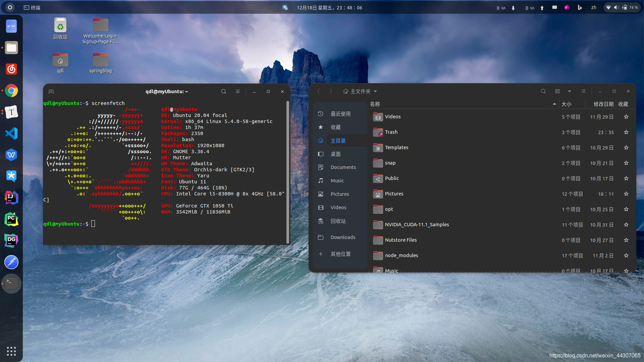Launch Visual Studio Code from the dock
This screenshot has height=362, width=644.
pyautogui.click(x=11, y=133)
